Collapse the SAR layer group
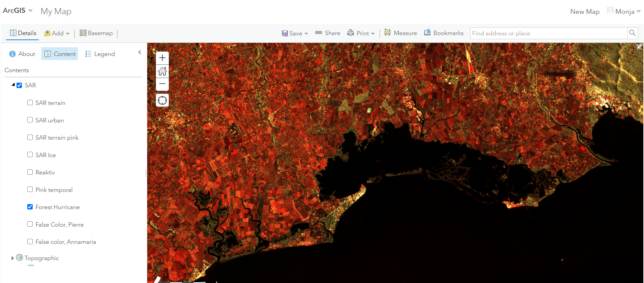Viewport: 644px width, 283px height. 13,85
